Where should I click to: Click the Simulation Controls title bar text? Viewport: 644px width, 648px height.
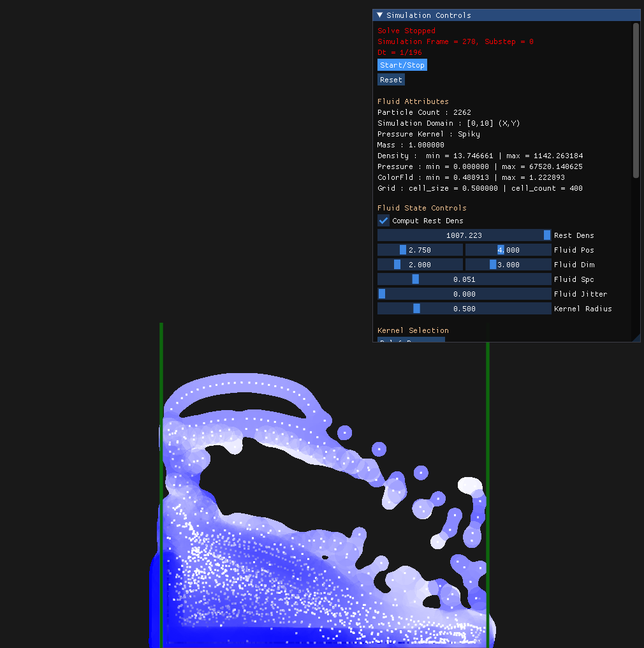click(x=428, y=15)
